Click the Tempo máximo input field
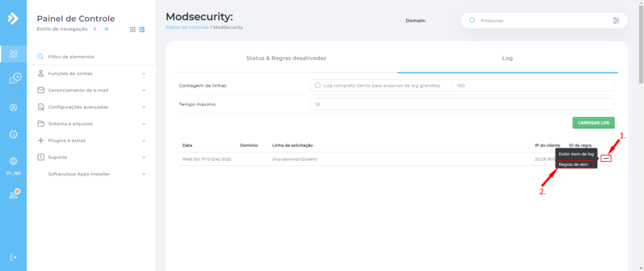 462,104
